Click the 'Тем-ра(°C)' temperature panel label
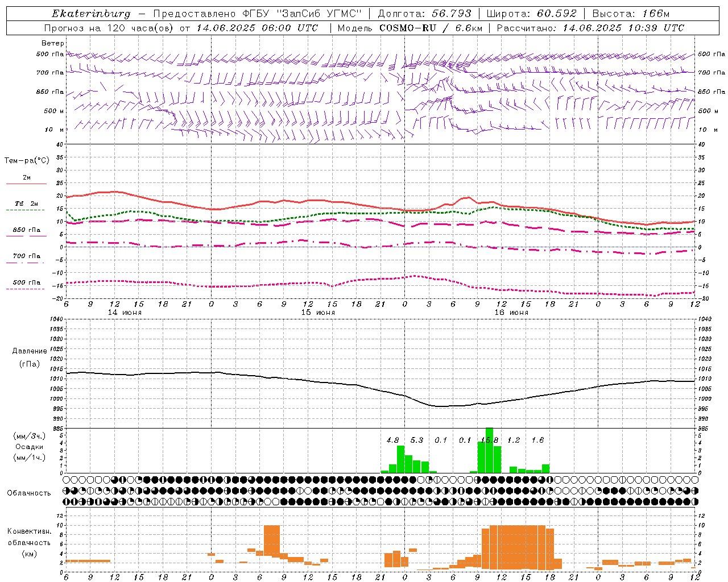 (x=27, y=161)
